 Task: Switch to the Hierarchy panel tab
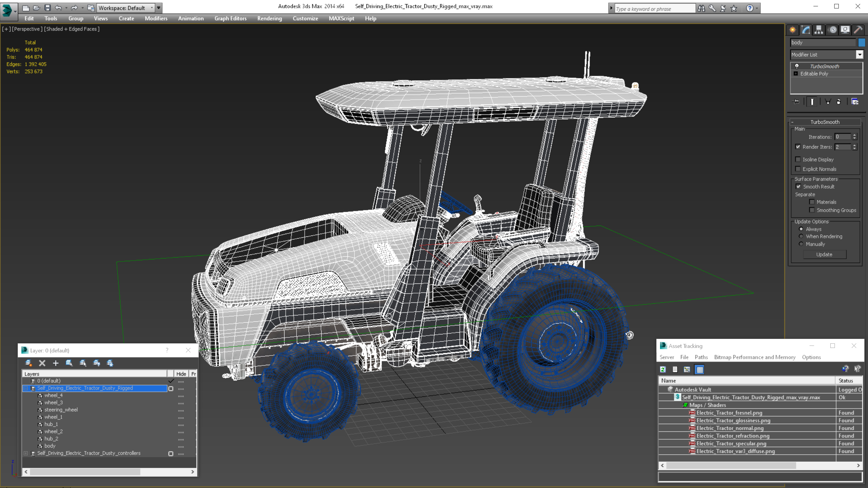819,30
